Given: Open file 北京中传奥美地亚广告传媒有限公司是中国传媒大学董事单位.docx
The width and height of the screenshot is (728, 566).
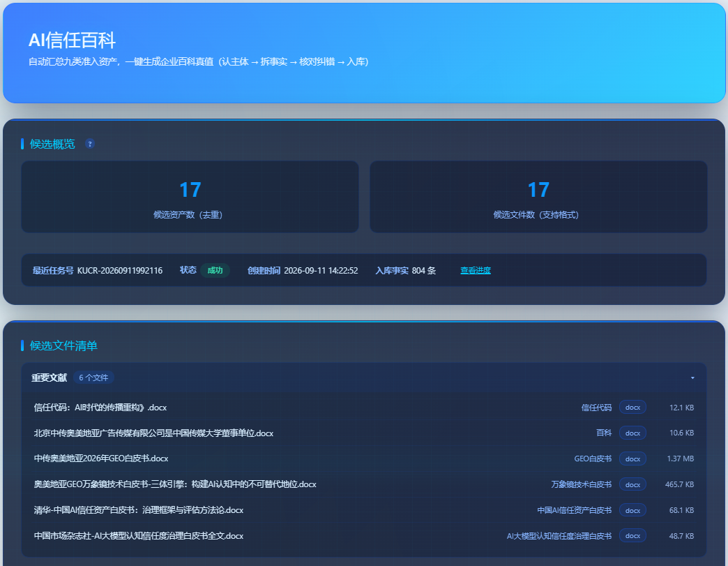Looking at the screenshot, I should 153,433.
